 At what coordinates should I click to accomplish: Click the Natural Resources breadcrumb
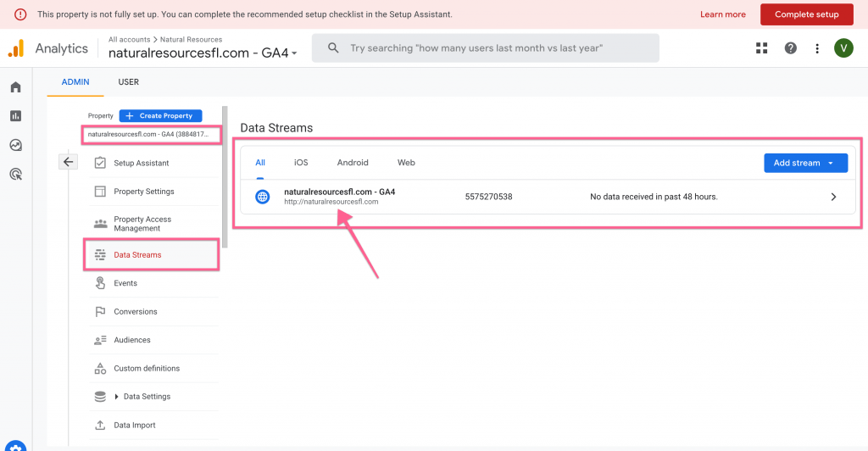191,39
